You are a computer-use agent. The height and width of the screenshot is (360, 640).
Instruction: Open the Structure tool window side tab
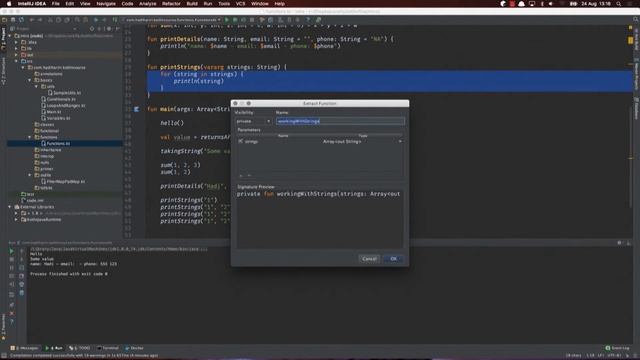(3, 71)
